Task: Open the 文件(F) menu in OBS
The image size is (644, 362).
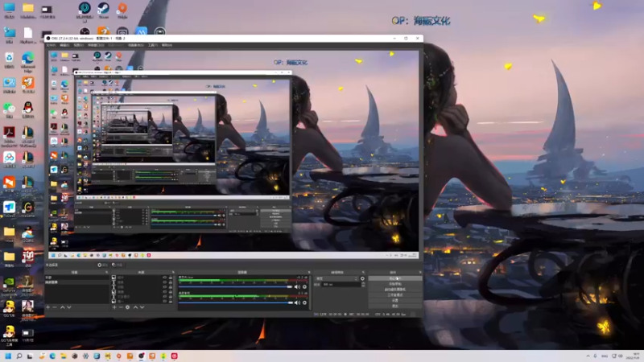Action: tap(51, 45)
